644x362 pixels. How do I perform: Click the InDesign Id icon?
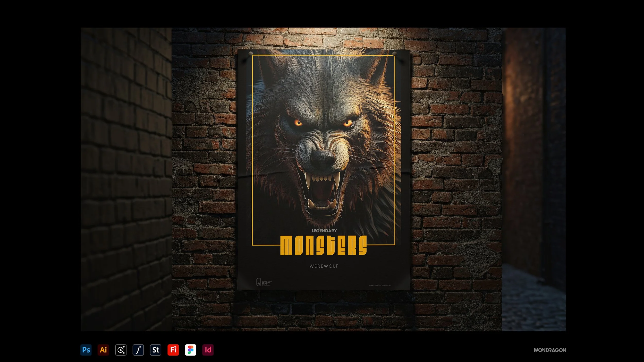coord(208,350)
